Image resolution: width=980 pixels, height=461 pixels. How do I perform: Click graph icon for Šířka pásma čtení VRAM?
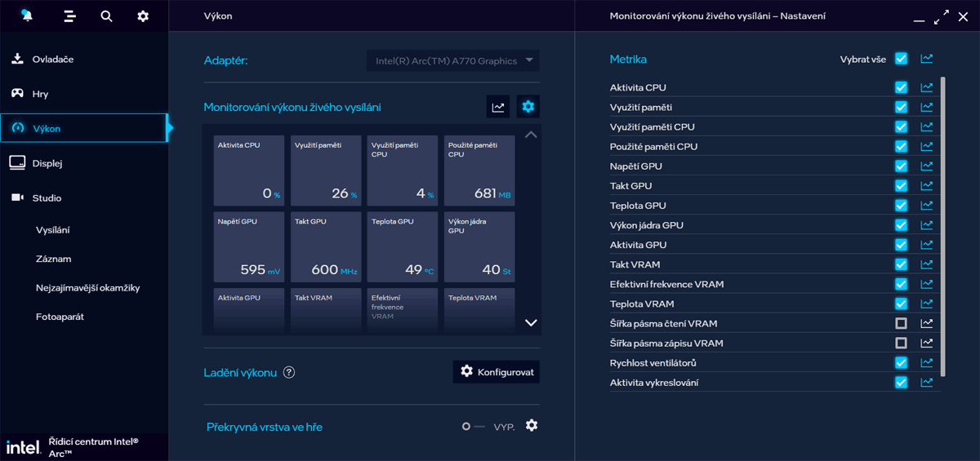click(x=927, y=323)
